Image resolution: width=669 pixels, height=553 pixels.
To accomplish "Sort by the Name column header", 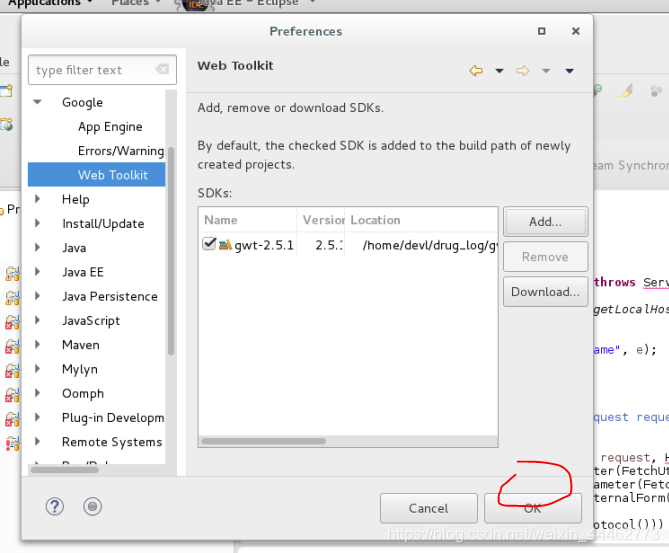I will point(248,220).
